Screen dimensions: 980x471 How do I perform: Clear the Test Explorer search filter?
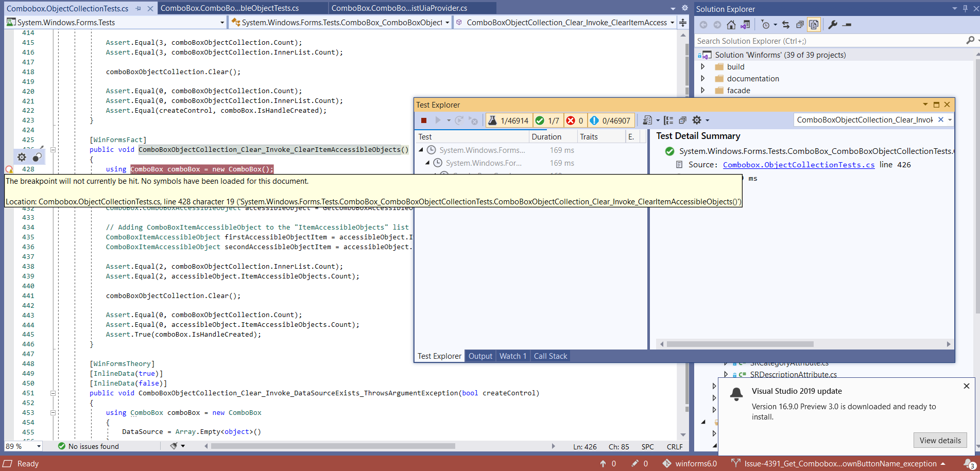(941, 120)
